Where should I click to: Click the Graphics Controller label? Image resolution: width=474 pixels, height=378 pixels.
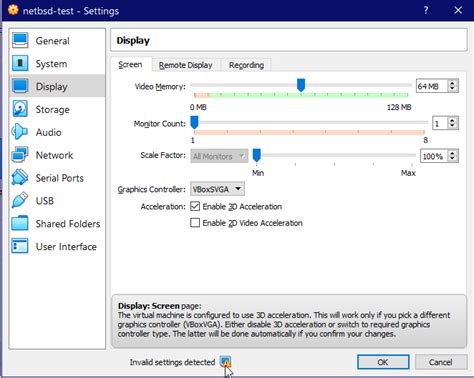click(x=151, y=189)
